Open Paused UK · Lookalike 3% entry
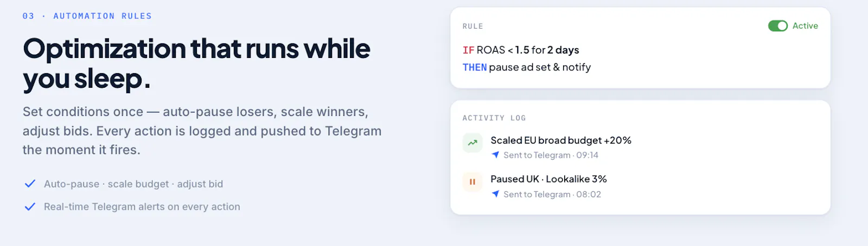 pos(548,179)
